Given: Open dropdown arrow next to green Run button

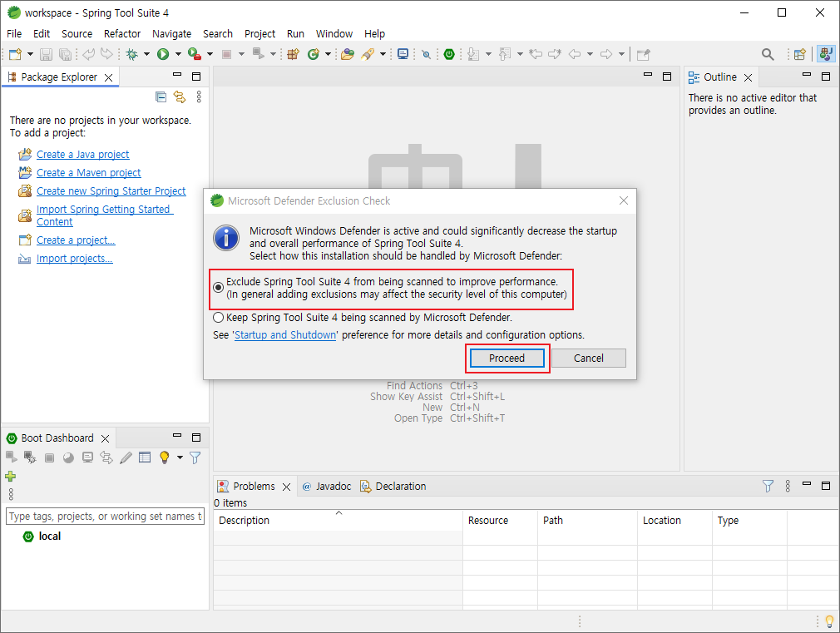Looking at the screenshot, I should coord(178,54).
